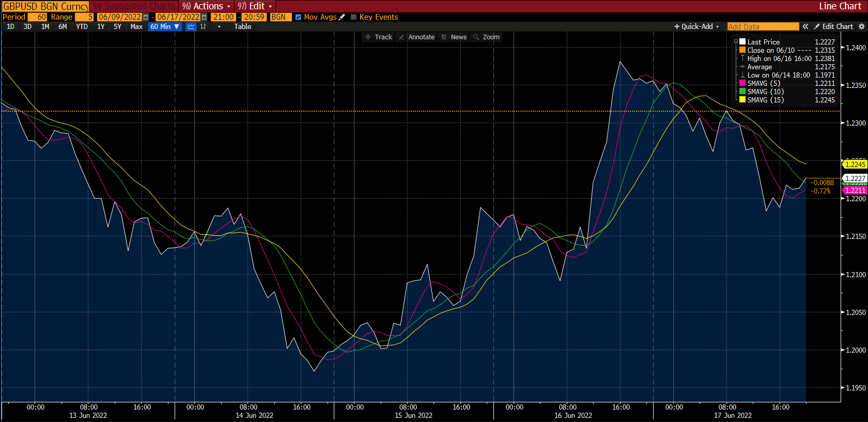The image size is (868, 422).
Task: Switch to Table view
Action: [242, 26]
